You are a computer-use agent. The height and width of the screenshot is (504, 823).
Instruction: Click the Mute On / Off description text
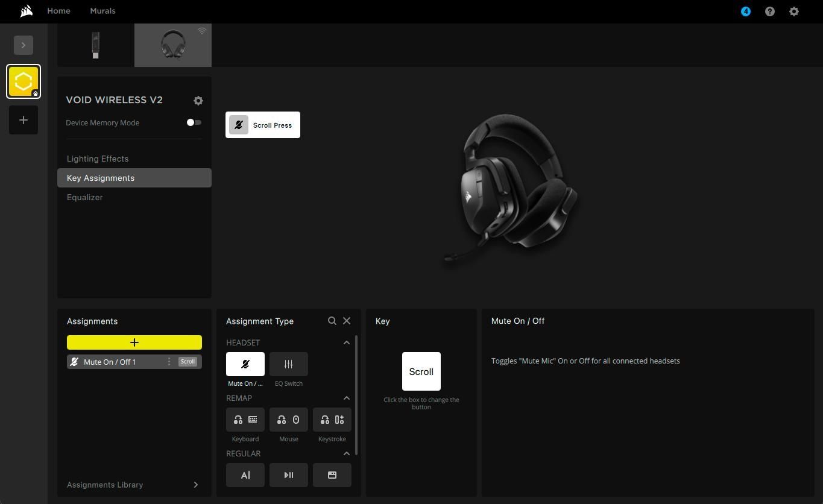coord(585,361)
